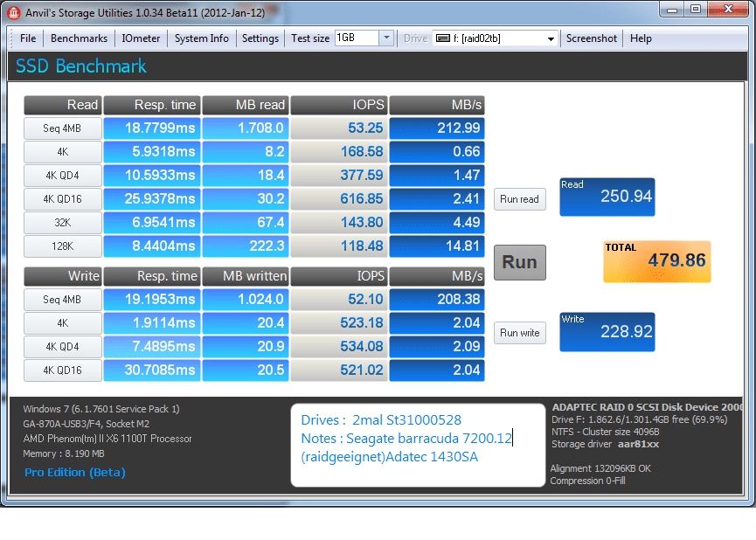This screenshot has height=540, width=756.
Task: Click the Test size 1GB field
Action: point(357,38)
